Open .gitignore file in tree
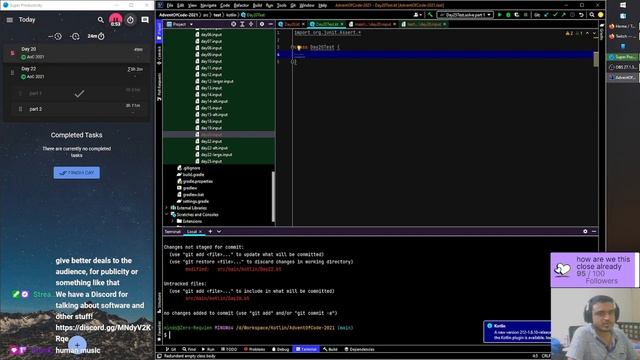 coord(188,168)
